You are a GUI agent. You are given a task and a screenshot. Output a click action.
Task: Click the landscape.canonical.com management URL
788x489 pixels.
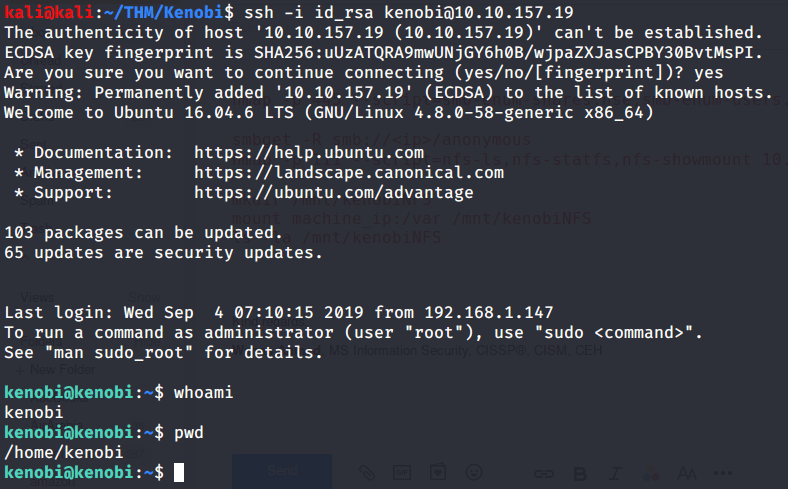(x=349, y=172)
